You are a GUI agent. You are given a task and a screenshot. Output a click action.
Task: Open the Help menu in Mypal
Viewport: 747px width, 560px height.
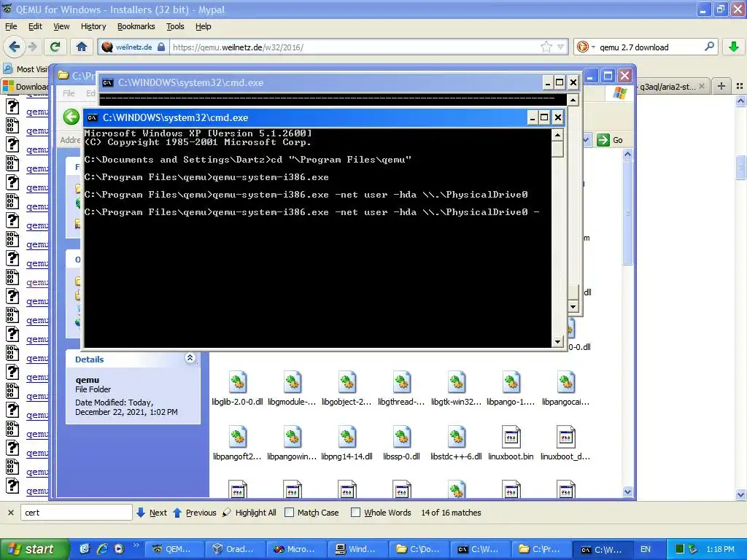(x=204, y=26)
